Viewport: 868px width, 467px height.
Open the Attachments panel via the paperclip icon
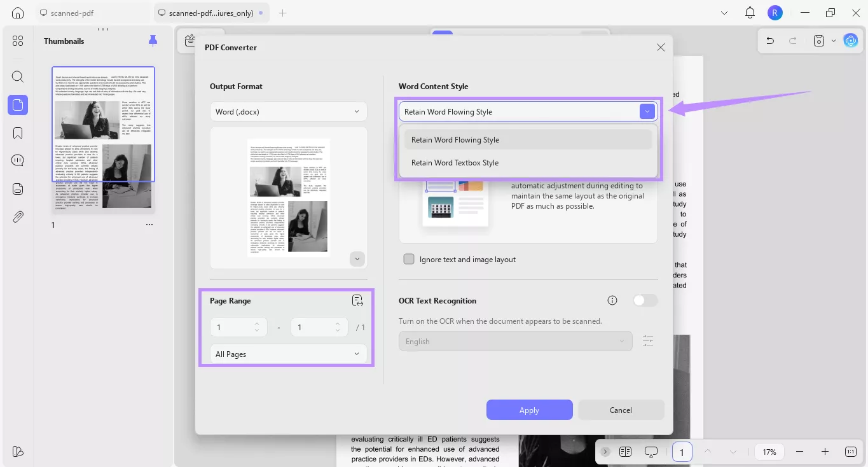(x=17, y=217)
